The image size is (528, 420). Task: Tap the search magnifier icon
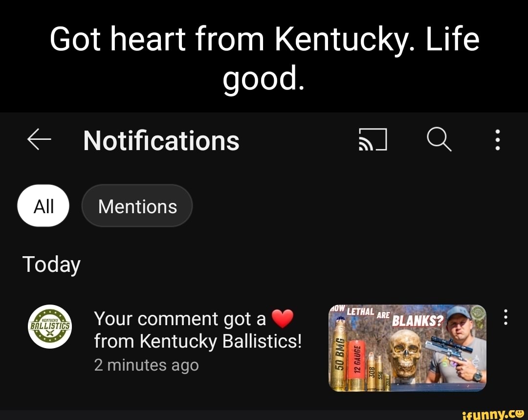point(439,140)
